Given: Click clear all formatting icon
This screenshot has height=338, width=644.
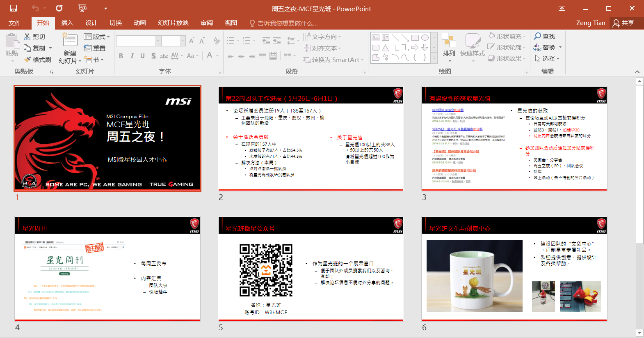Looking at the screenshot, I should click(x=217, y=41).
